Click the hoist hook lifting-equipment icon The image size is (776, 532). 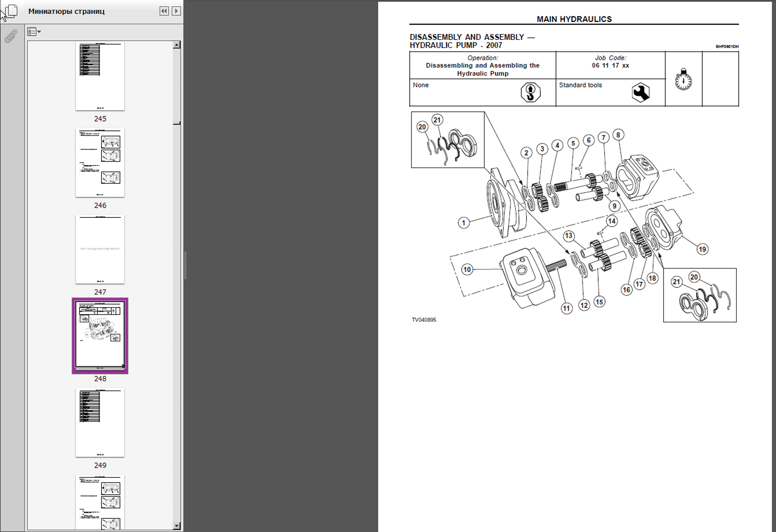531,92
